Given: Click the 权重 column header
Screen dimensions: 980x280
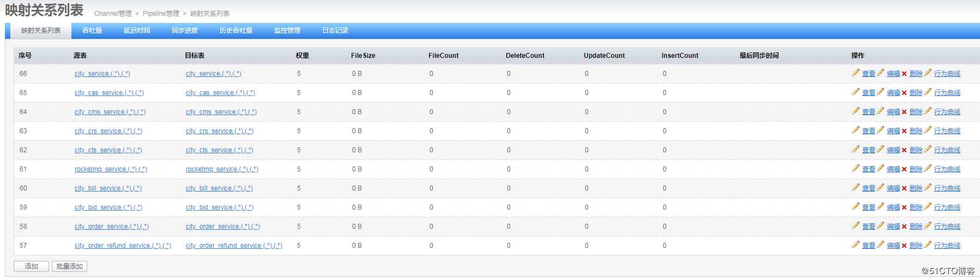Looking at the screenshot, I should pos(303,56).
